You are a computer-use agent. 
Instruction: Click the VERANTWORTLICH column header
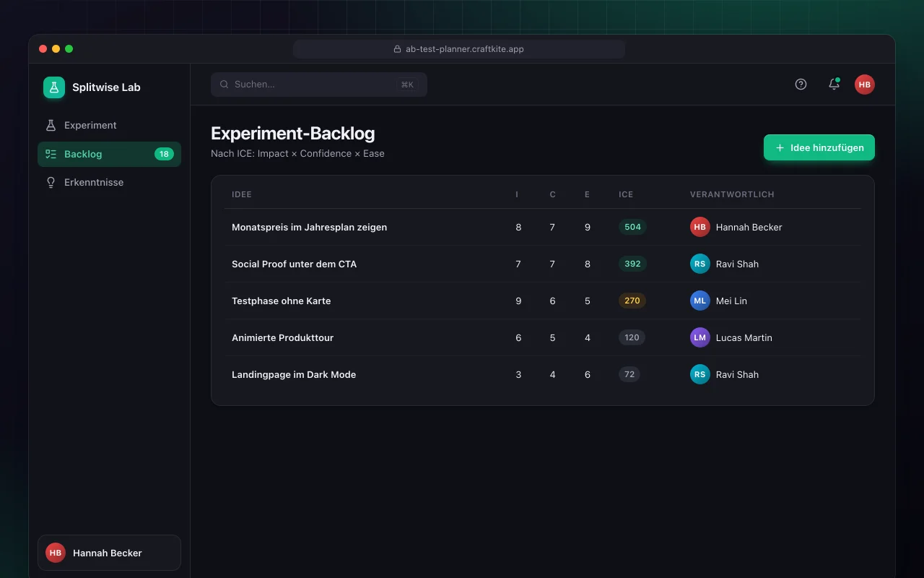(x=732, y=194)
